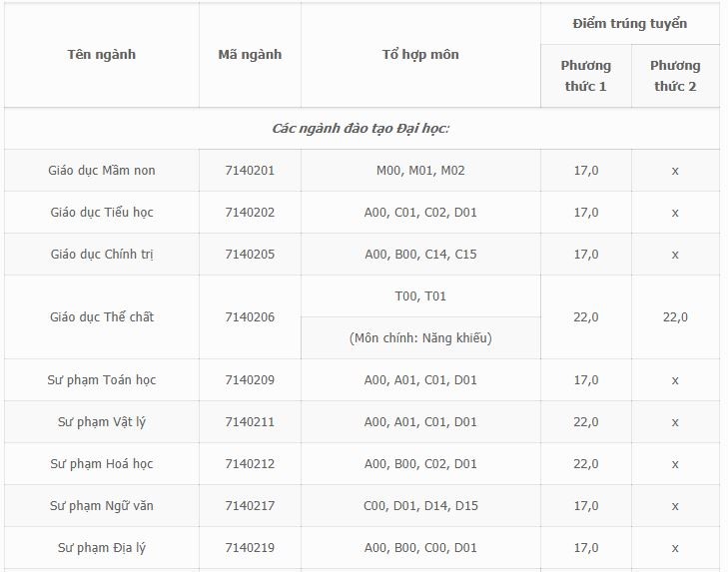The height and width of the screenshot is (572, 728).
Task: Select the "Giáo dục Mầm non" major name
Action: click(102, 171)
